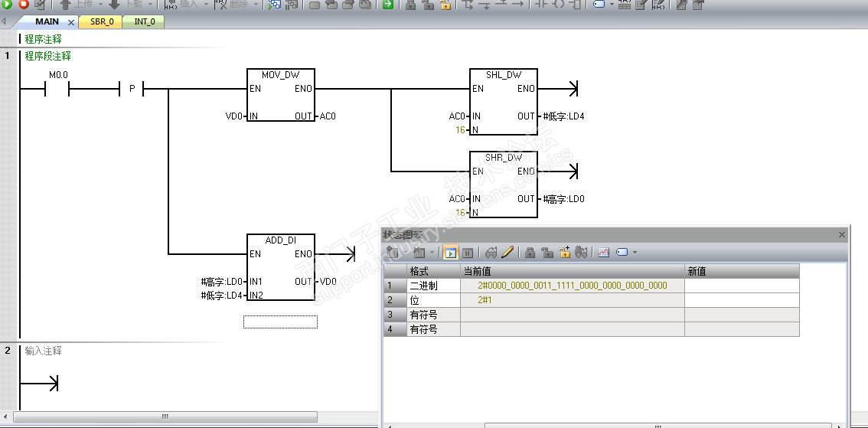
Task: Click the glasses read-once icon
Action: coord(491,253)
